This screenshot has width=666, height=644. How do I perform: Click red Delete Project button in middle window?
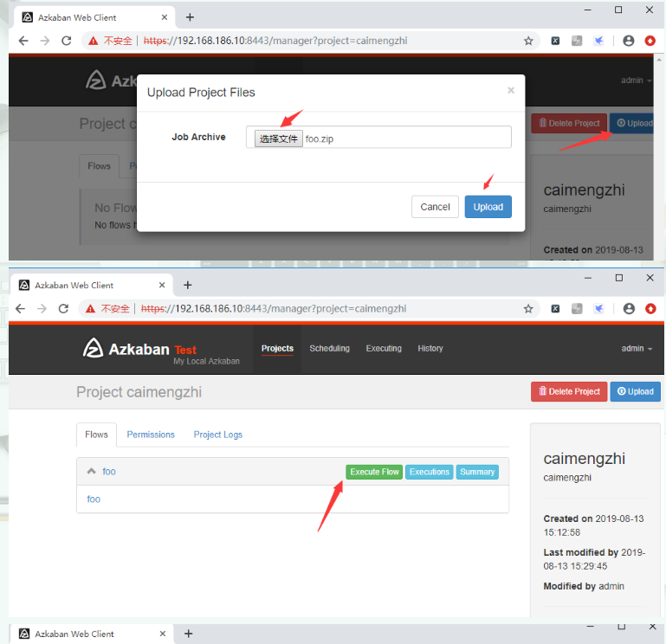[x=569, y=391]
